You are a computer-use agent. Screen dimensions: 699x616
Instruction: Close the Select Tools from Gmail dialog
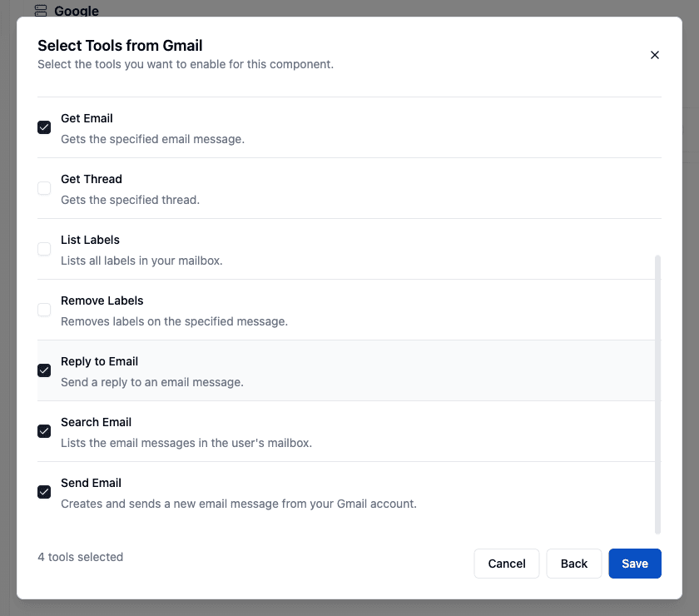tap(654, 55)
